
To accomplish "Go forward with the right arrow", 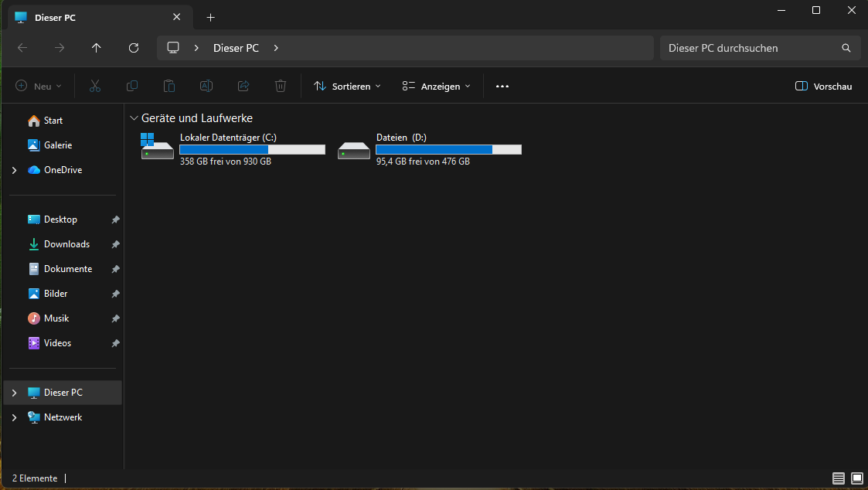I will [x=60, y=48].
